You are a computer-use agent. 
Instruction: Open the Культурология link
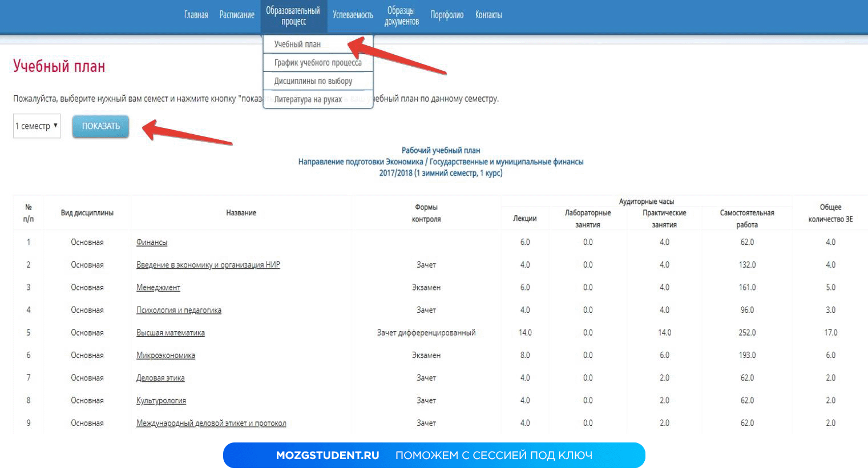161,400
